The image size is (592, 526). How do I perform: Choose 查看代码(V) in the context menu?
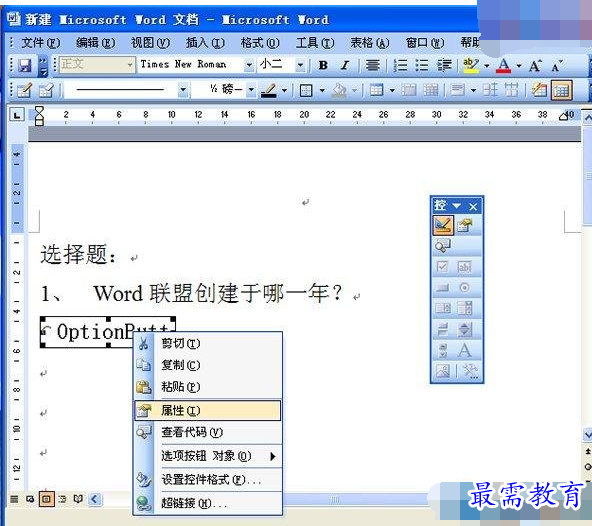pyautogui.click(x=208, y=432)
